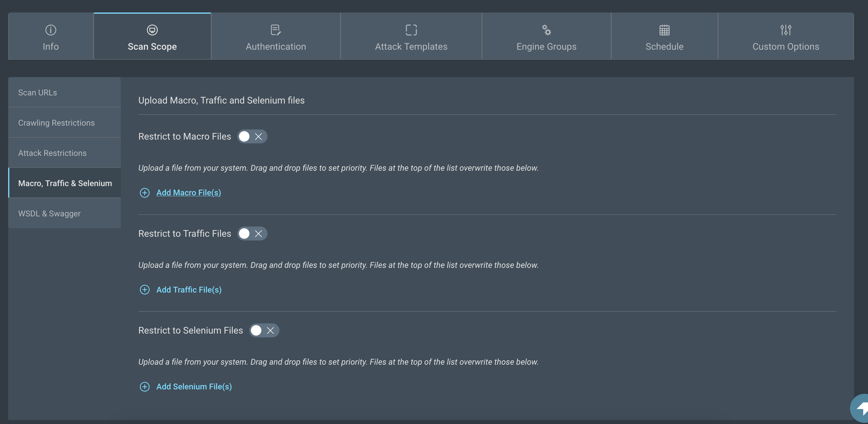The image size is (868, 424).
Task: Switch to the Scan Scope tab
Action: (x=152, y=36)
